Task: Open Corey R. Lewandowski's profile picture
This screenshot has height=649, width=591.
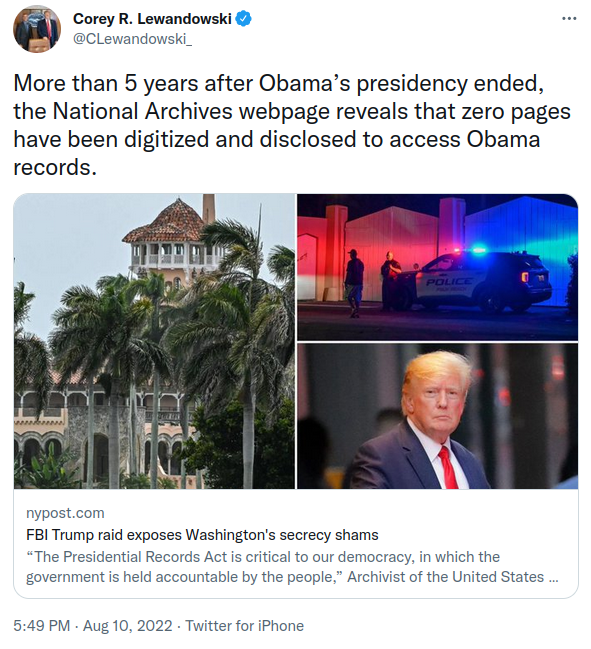Action: pyautogui.click(x=37, y=29)
